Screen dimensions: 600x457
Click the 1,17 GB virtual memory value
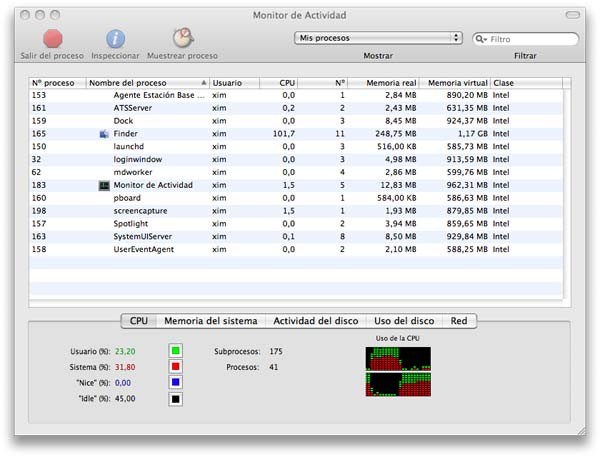[x=473, y=134]
